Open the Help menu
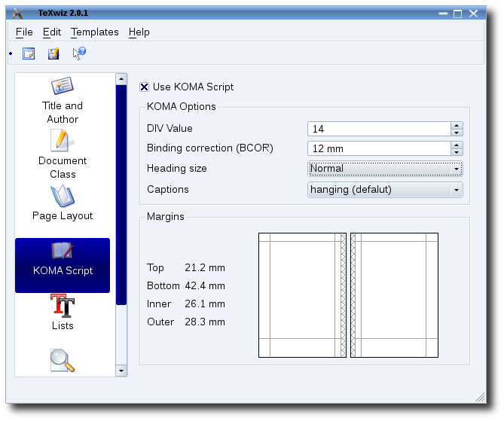The image size is (504, 421). pos(139,32)
